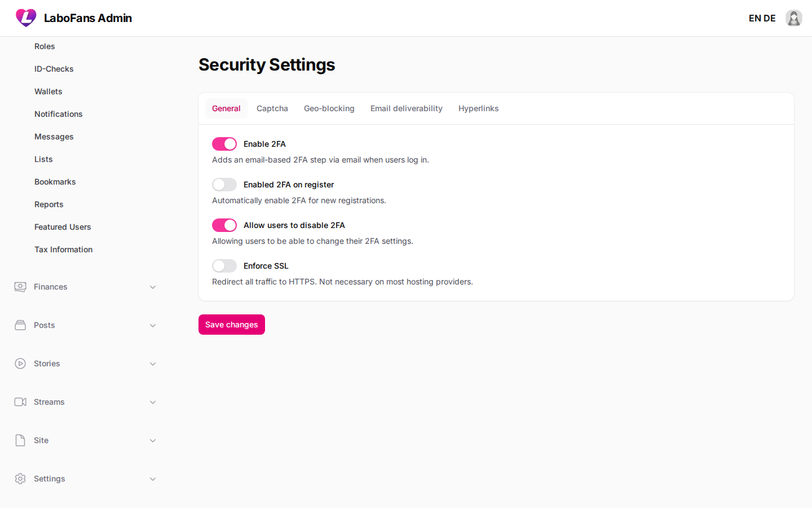812x508 pixels.
Task: Click the 'Redirect all traffic to HTTPS' description
Action: (x=342, y=282)
